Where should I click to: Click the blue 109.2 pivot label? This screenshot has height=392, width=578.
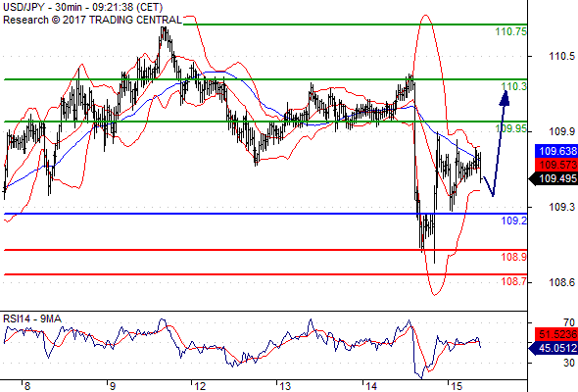(514, 220)
